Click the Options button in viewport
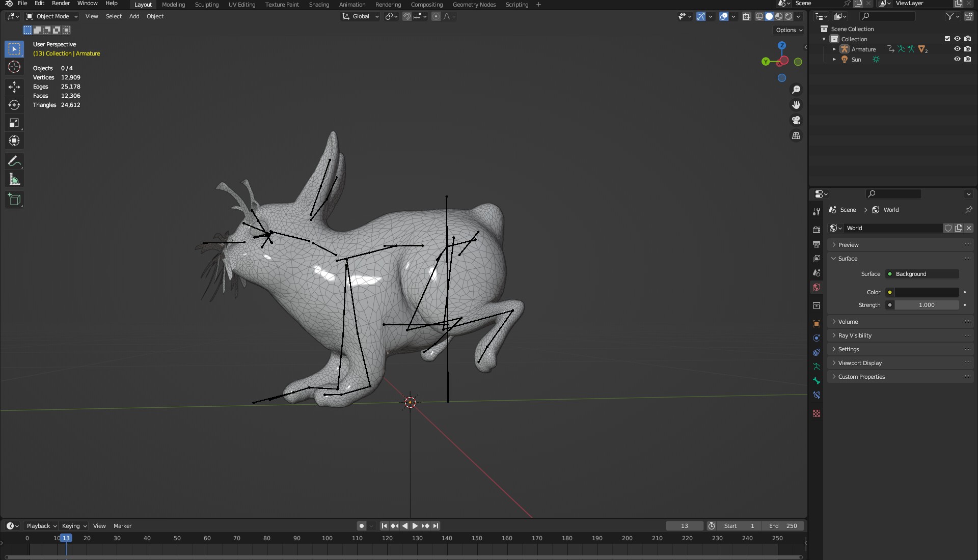Image resolution: width=978 pixels, height=560 pixels. pos(789,30)
